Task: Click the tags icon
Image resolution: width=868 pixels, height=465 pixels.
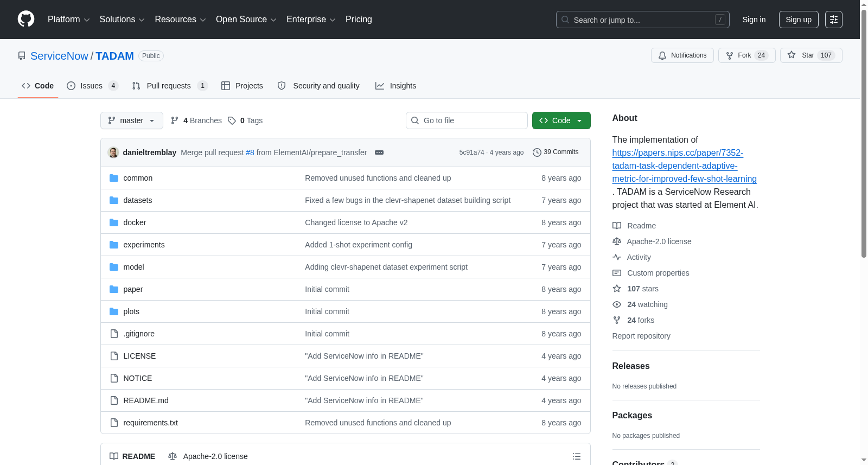Action: 232,120
